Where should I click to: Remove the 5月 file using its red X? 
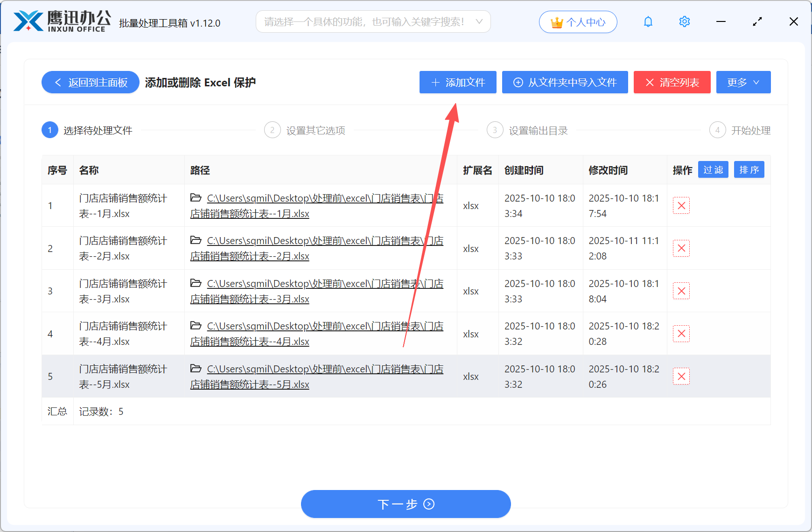point(681,376)
